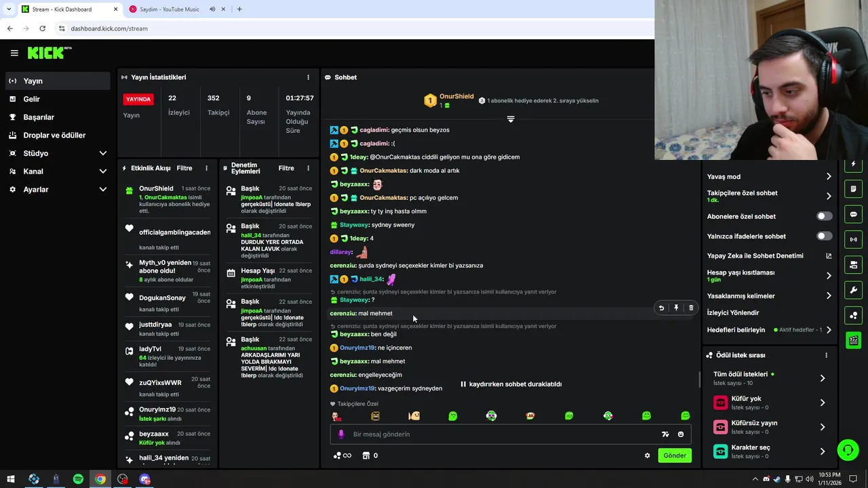Image resolution: width=868 pixels, height=488 pixels.
Task: Open the Filtre option in Denetim Eylemleri
Action: pos(286,168)
